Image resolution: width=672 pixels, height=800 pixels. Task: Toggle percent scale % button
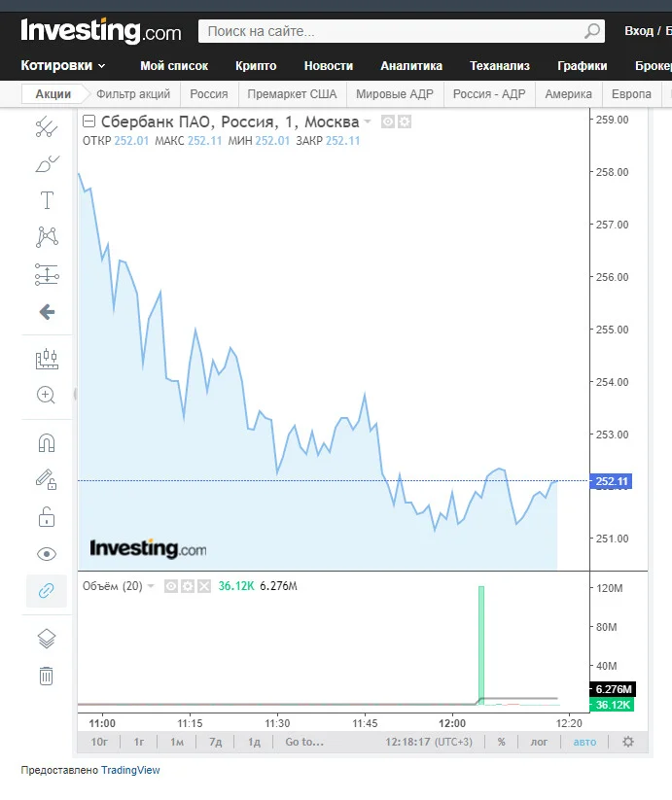(502, 742)
